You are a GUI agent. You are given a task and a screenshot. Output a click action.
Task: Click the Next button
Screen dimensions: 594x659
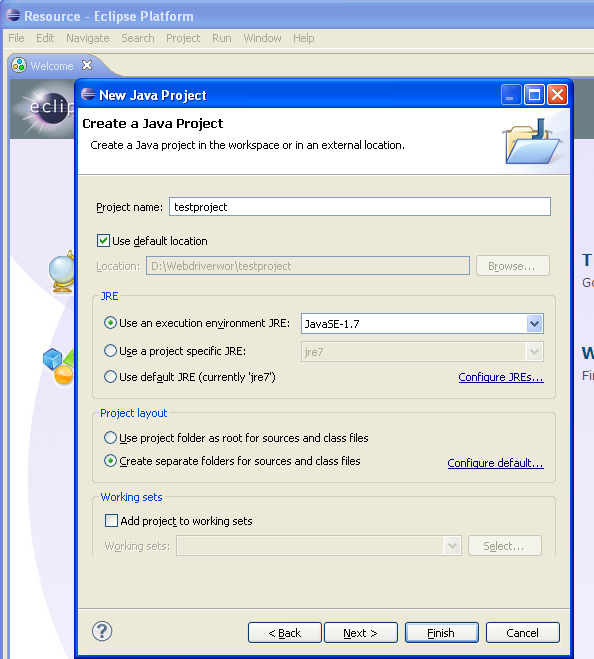pyautogui.click(x=361, y=633)
